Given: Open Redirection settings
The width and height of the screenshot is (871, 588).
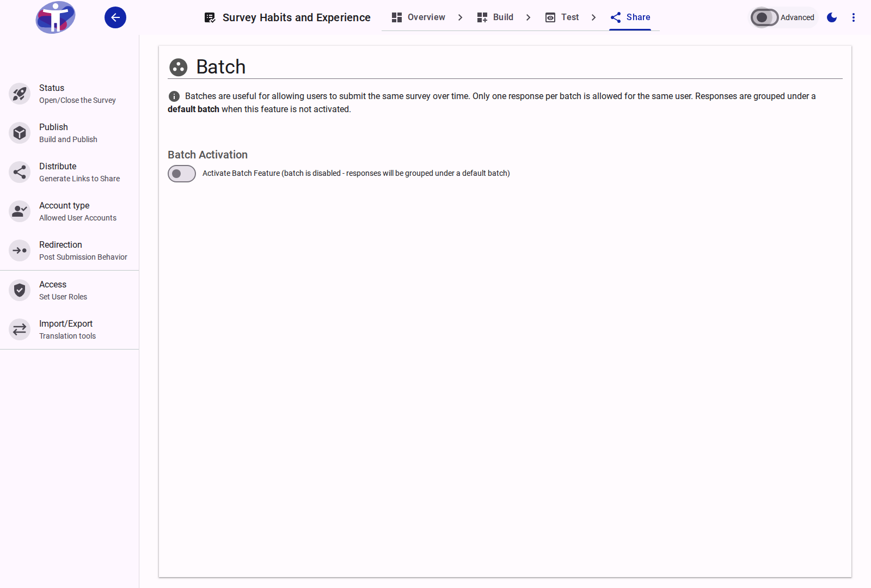Looking at the screenshot, I should point(70,250).
